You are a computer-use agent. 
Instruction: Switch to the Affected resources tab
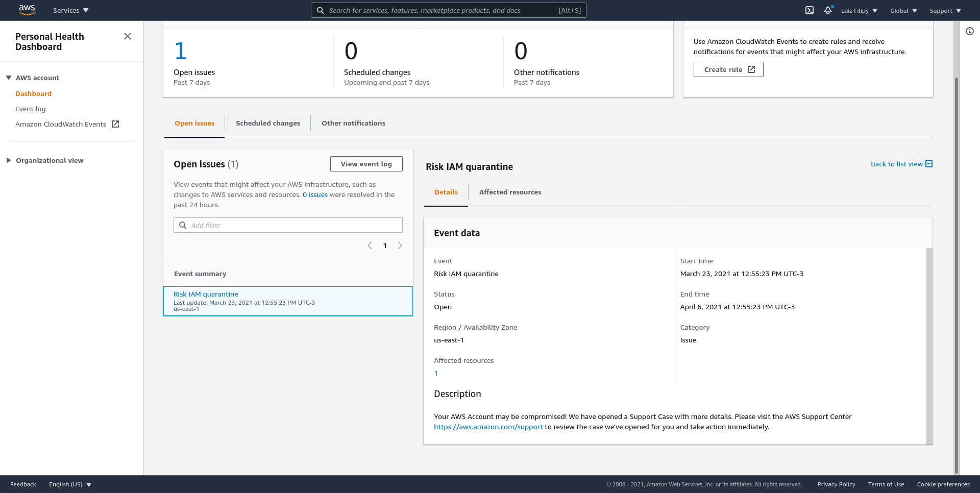[510, 192]
